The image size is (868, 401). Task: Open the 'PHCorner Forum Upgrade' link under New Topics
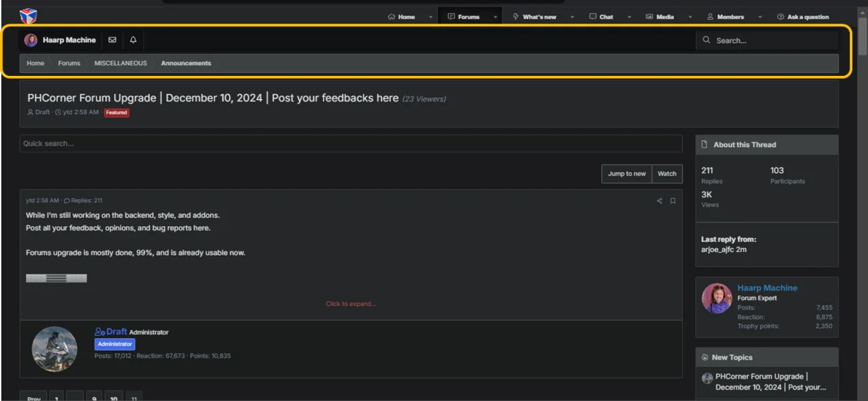click(771, 382)
